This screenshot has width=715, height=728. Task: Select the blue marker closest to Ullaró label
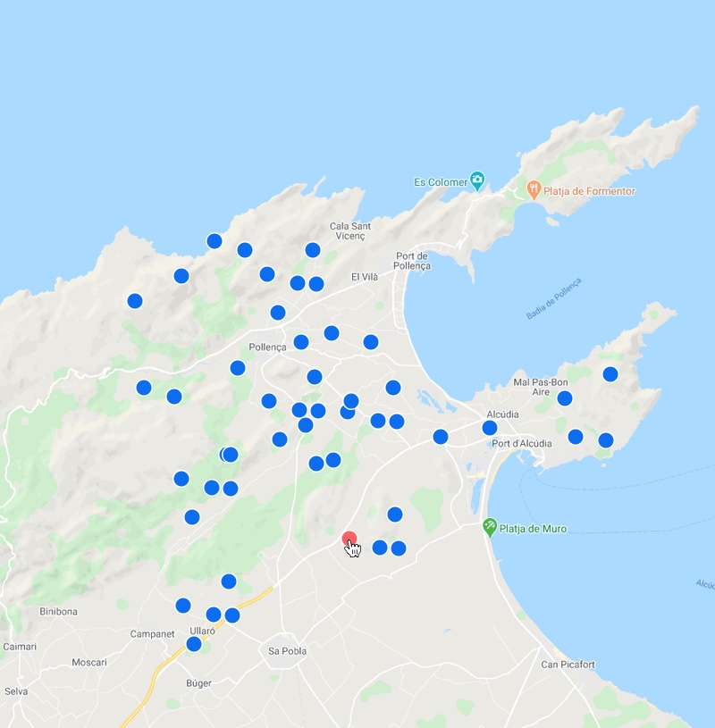[x=194, y=644]
